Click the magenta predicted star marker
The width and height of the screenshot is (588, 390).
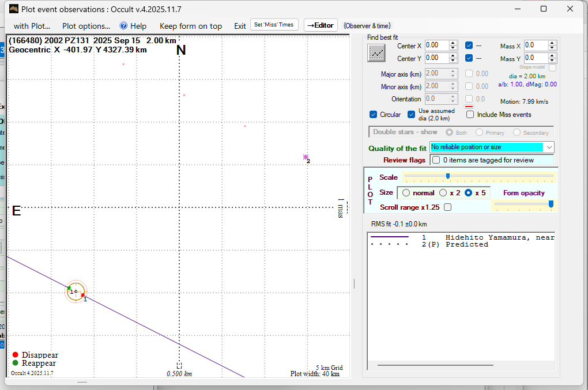click(x=306, y=157)
